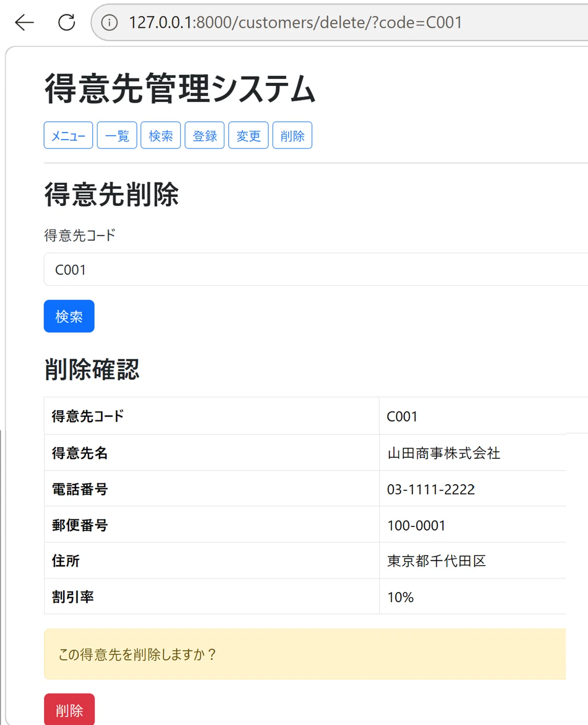Go back with the browser back arrow
Screen dimensions: 588x725
point(24,23)
